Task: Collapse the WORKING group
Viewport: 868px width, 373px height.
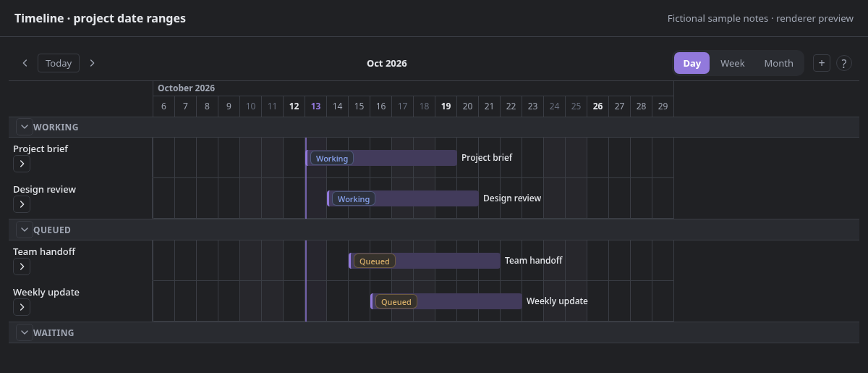Action: tap(25, 127)
